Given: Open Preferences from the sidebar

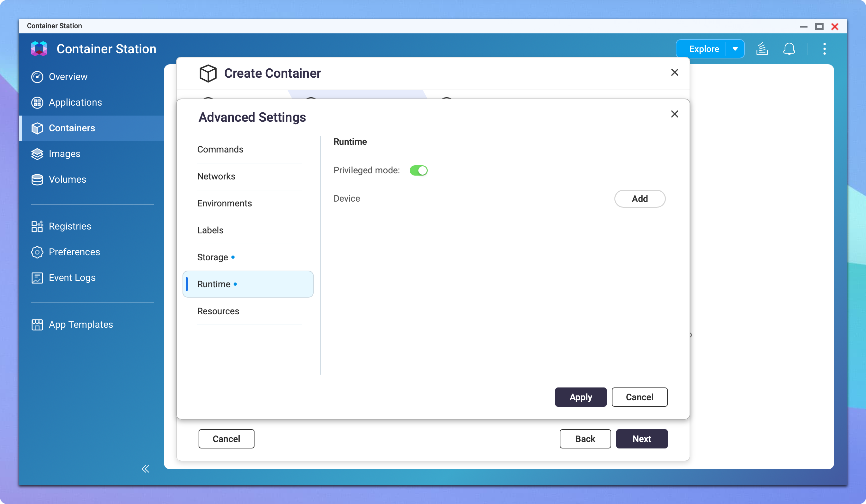Looking at the screenshot, I should 38,252.
